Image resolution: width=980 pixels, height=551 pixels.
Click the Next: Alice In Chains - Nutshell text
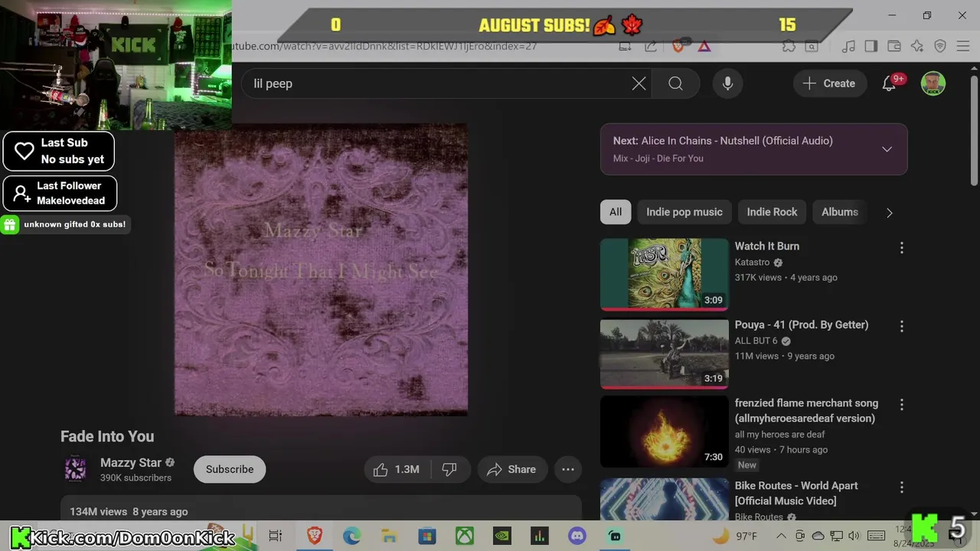[x=723, y=141]
